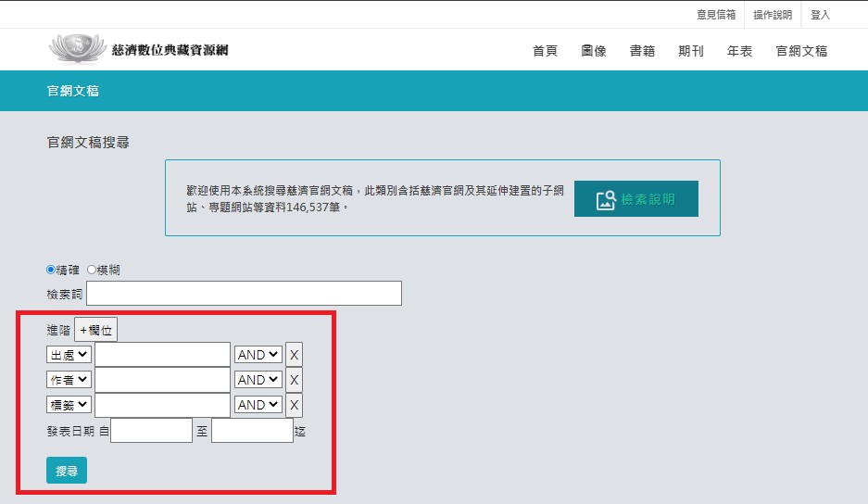Open the 書籍 menu item

[x=642, y=51]
